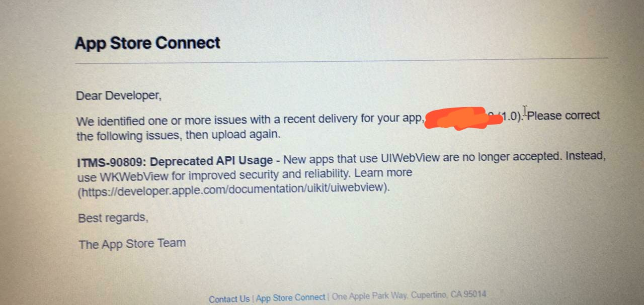Click the word WKWebView in the message
The height and width of the screenshot is (305, 644).
click(124, 177)
